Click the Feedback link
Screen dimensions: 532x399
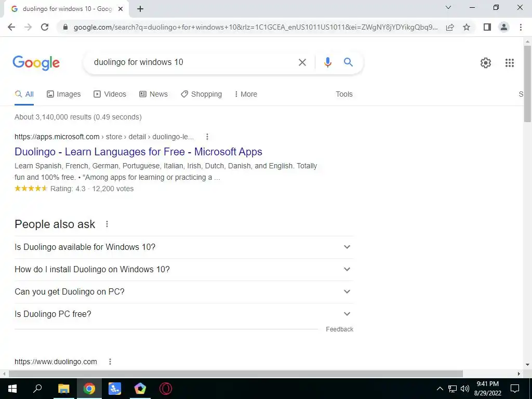point(340,329)
